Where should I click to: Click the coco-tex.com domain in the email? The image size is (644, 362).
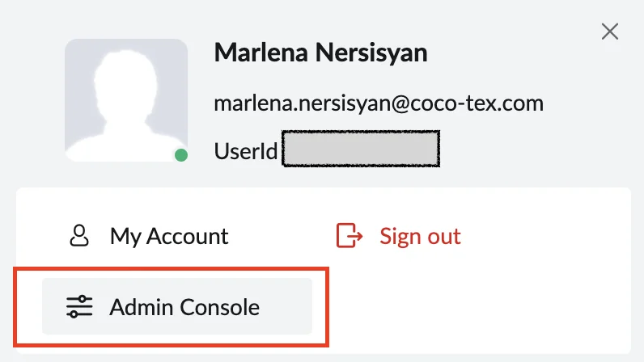tap(477, 103)
